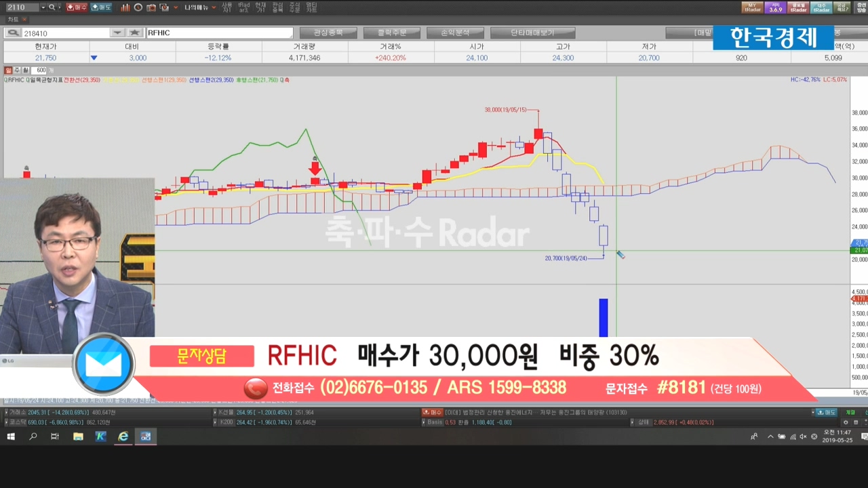Image resolution: width=868 pixels, height=488 pixels.
Task: Click the 600 candle count input field
Action: pyautogui.click(x=41, y=70)
